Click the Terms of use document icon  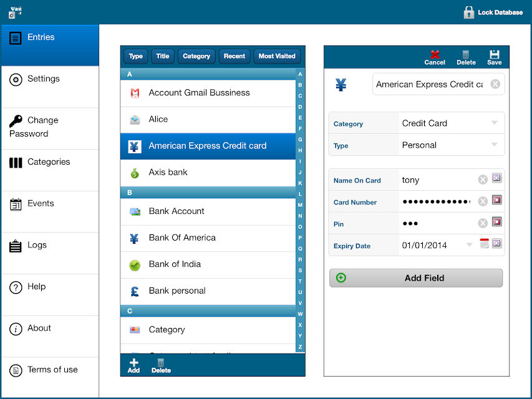tap(16, 370)
